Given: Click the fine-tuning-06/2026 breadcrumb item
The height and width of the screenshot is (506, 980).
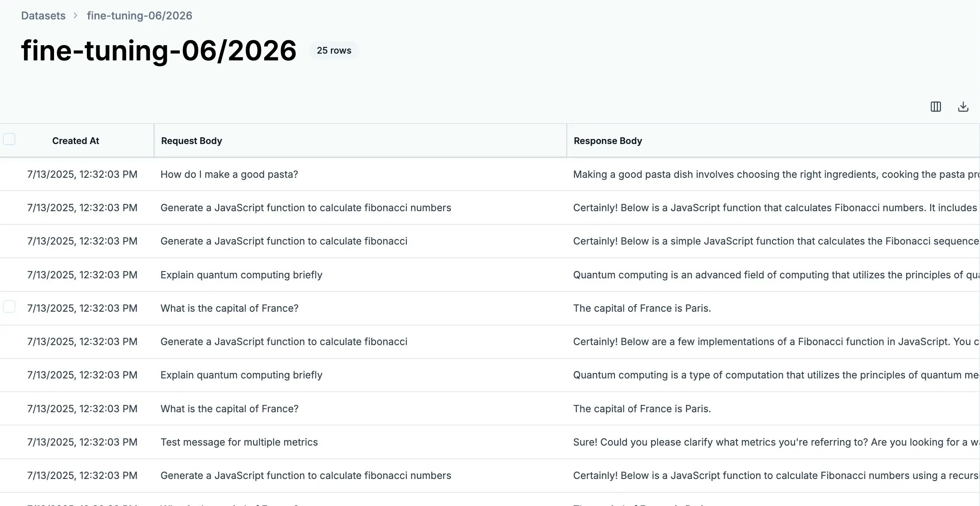Looking at the screenshot, I should 139,15.
